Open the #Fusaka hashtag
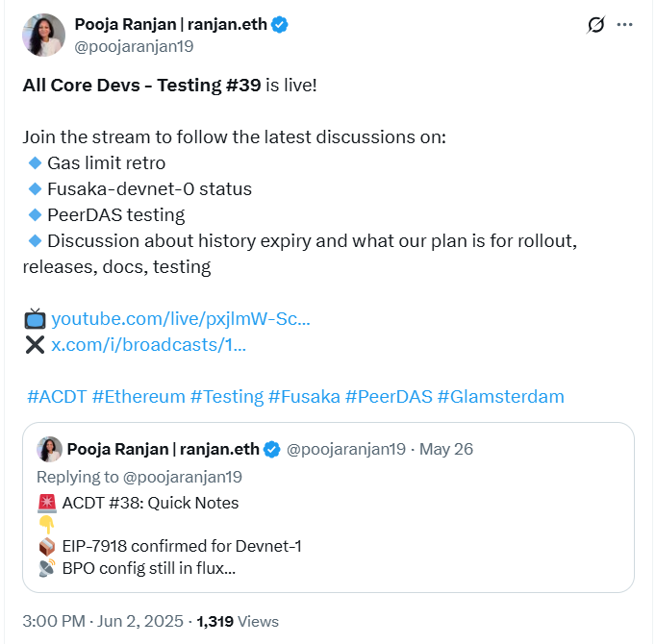Screen dimensions: 656x644 tap(304, 396)
